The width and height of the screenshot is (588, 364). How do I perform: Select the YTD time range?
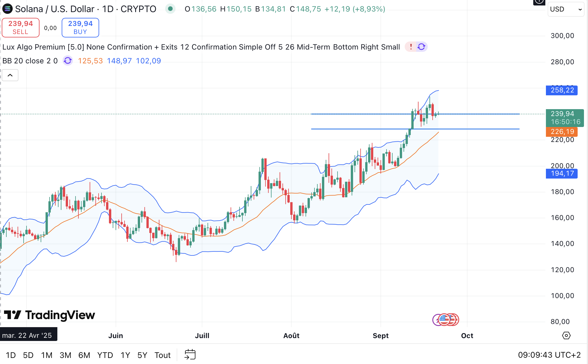pos(105,355)
